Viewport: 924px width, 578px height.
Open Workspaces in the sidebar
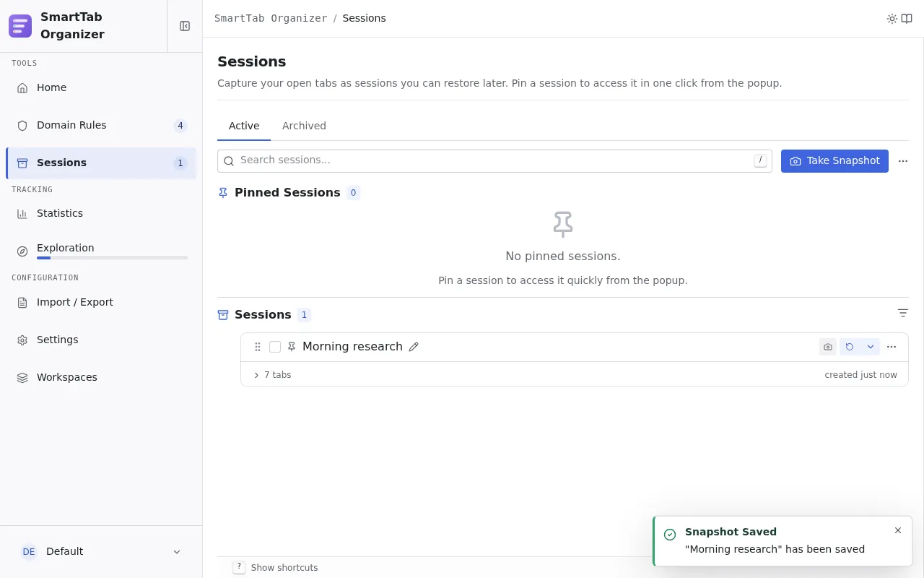click(101, 377)
